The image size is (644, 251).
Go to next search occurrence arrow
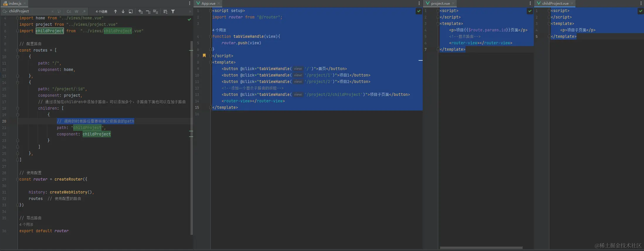click(x=123, y=11)
